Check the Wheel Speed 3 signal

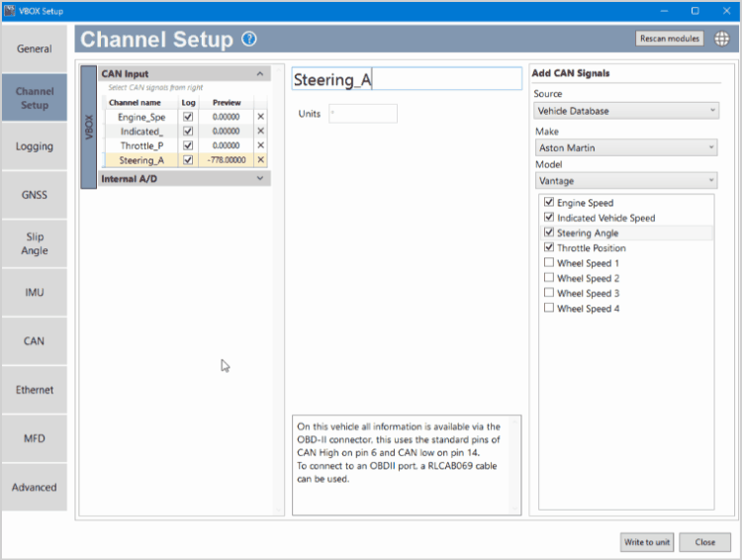pos(549,293)
